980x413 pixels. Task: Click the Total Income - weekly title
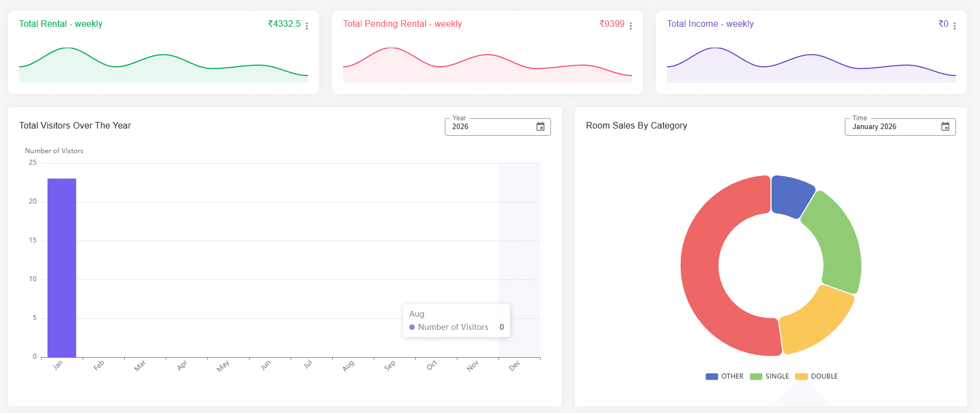pos(710,24)
